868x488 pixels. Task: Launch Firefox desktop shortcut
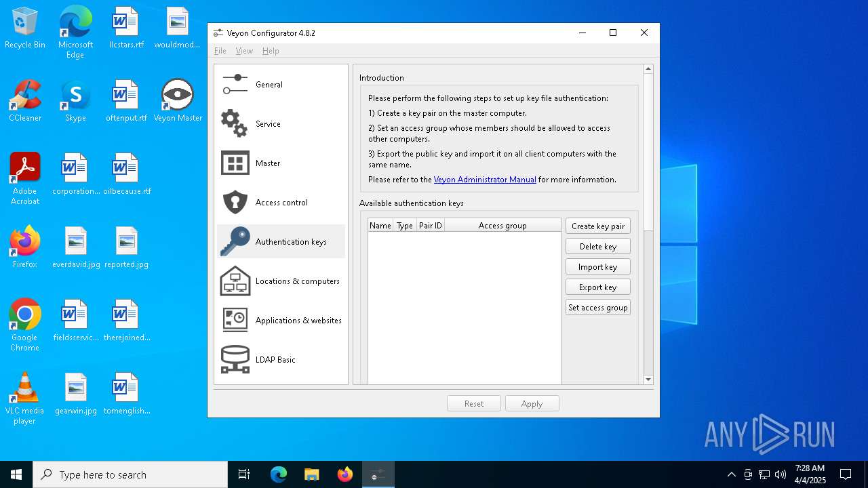click(x=25, y=247)
